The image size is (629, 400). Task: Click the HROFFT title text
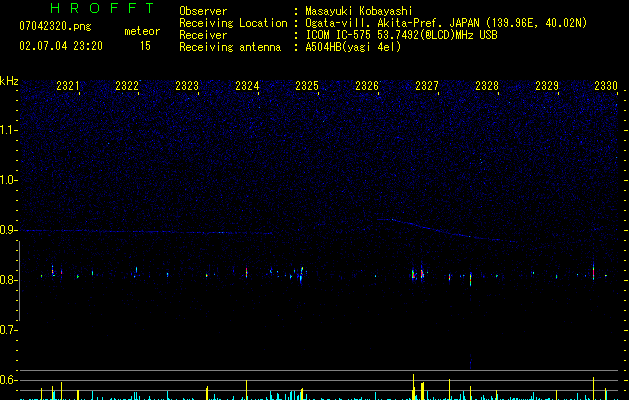click(103, 8)
